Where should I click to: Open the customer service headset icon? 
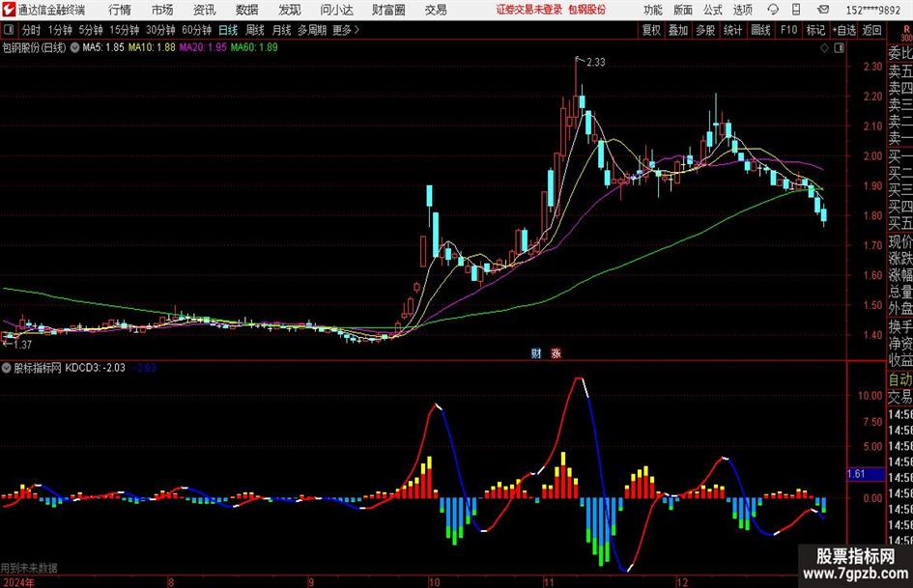[773, 10]
